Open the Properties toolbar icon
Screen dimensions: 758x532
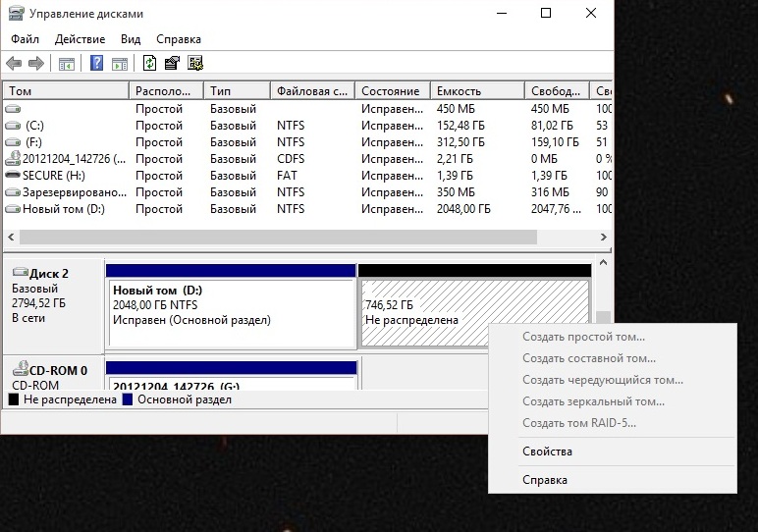pos(172,63)
